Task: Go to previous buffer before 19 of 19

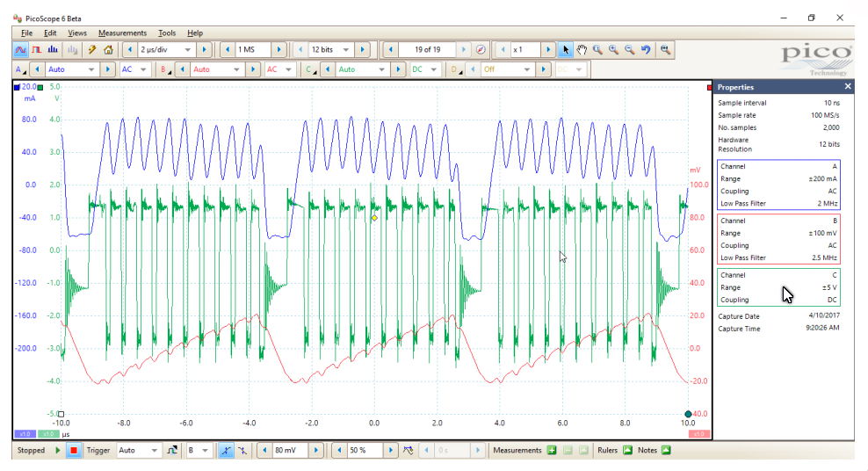Action: 390,50
